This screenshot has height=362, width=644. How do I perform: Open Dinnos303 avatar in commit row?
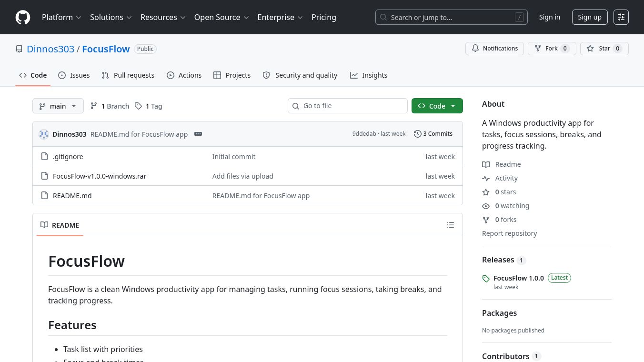44,134
